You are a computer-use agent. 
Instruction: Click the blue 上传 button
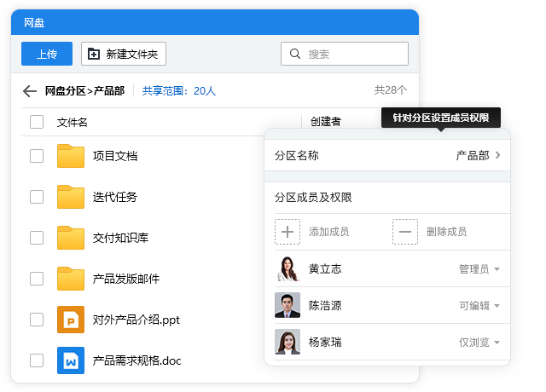47,54
